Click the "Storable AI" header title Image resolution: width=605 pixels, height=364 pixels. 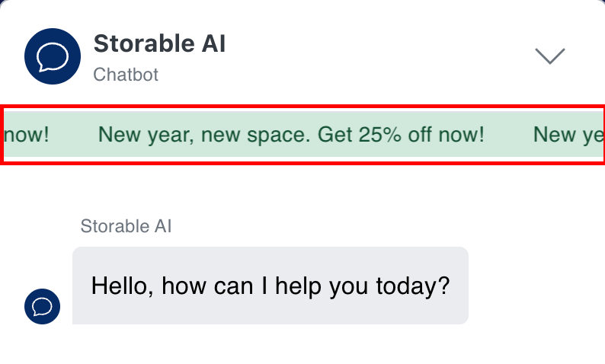coord(159,44)
